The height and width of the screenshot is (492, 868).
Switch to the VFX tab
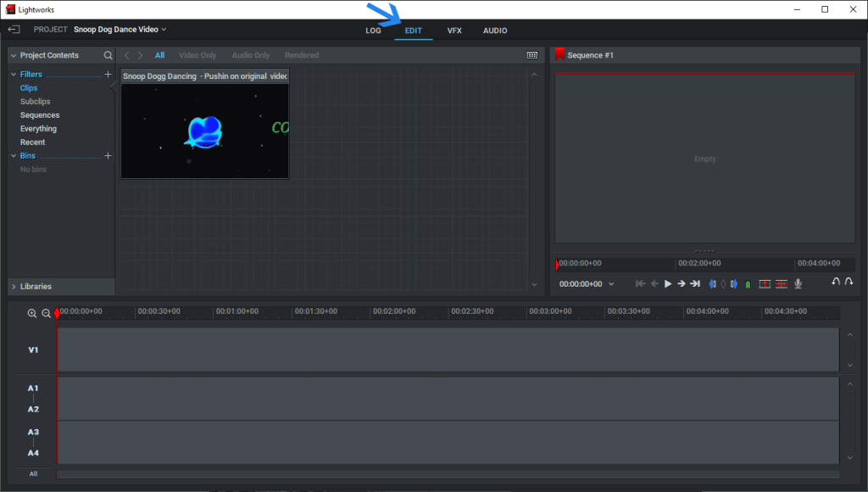pyautogui.click(x=454, y=31)
